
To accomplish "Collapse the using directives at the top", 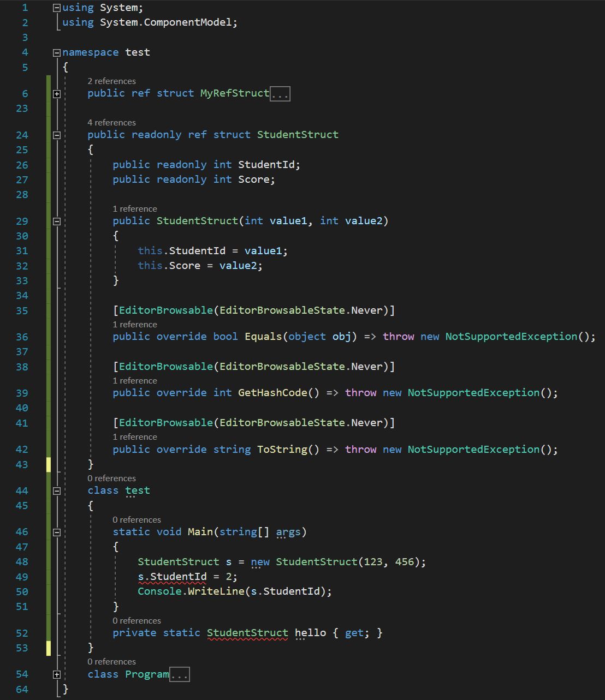I will pos(56,7).
